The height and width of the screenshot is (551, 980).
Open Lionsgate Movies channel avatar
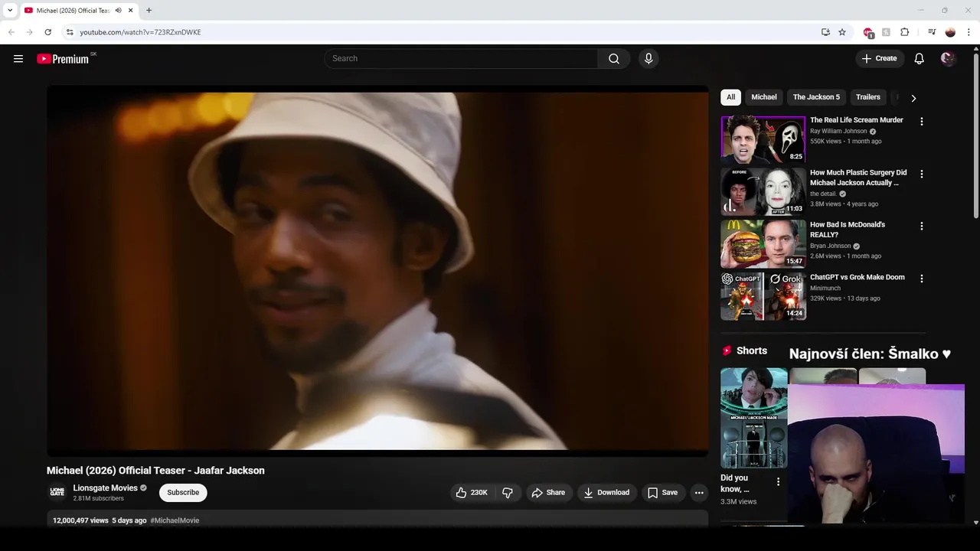coord(57,492)
